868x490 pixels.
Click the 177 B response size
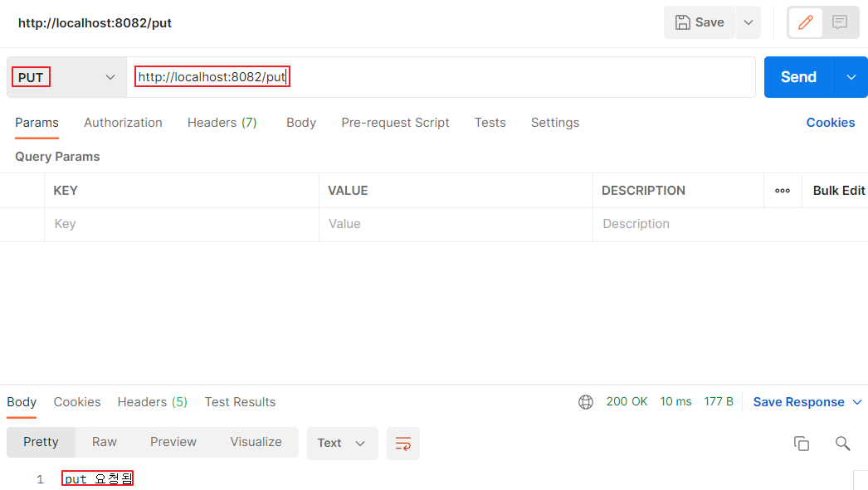(719, 402)
